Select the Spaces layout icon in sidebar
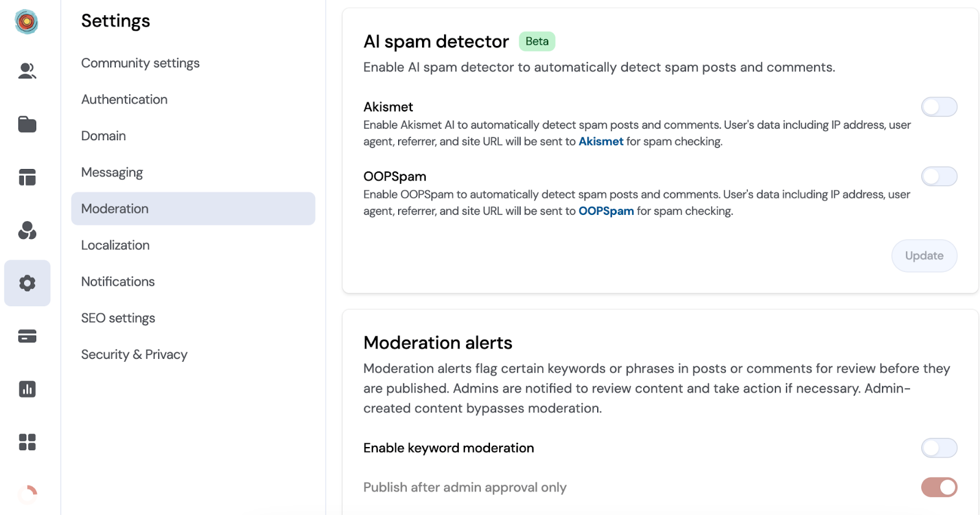The height and width of the screenshot is (515, 980). point(27,177)
